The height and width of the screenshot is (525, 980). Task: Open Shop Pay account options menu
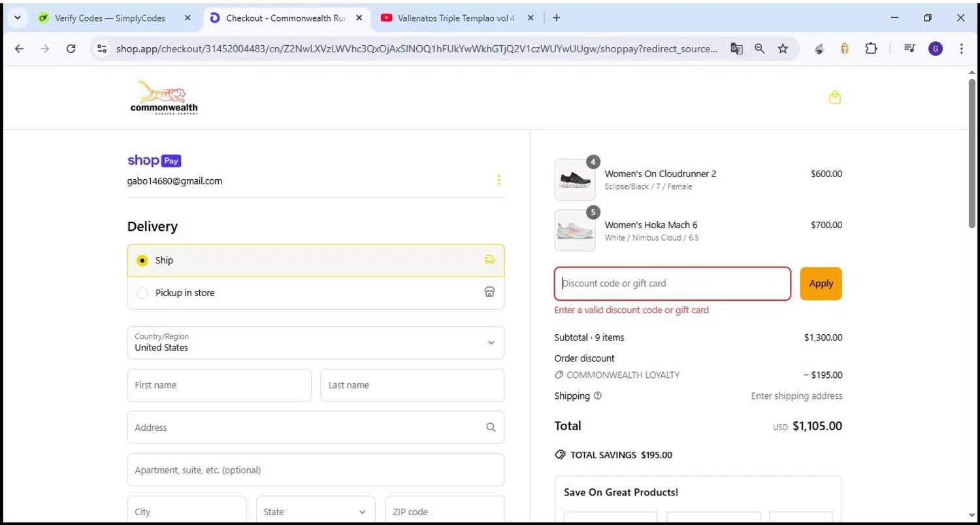[x=498, y=180]
